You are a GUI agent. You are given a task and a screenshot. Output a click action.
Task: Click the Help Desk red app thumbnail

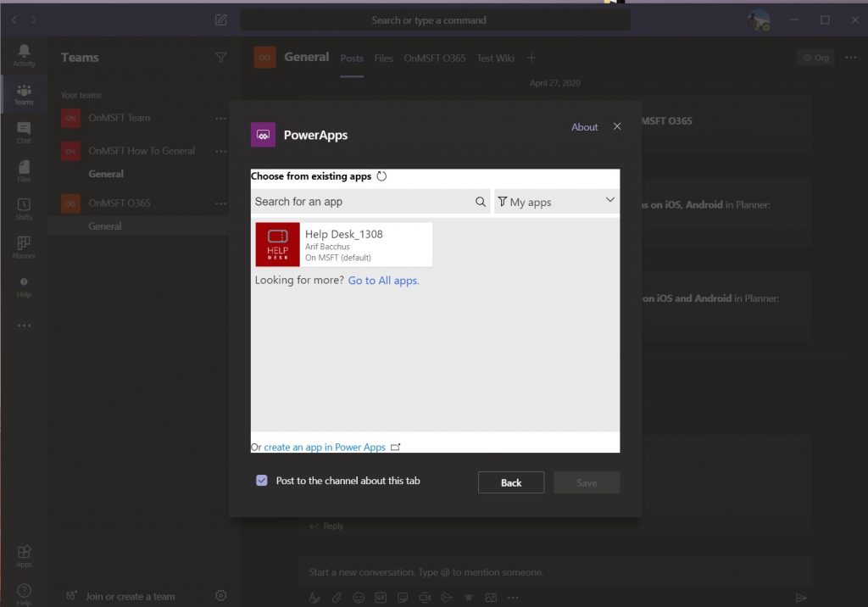click(x=277, y=244)
